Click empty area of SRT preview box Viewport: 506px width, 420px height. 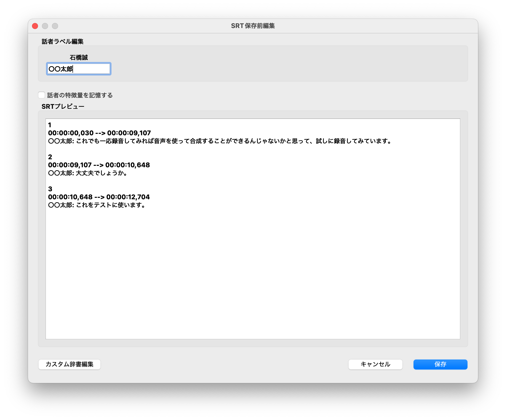252,275
